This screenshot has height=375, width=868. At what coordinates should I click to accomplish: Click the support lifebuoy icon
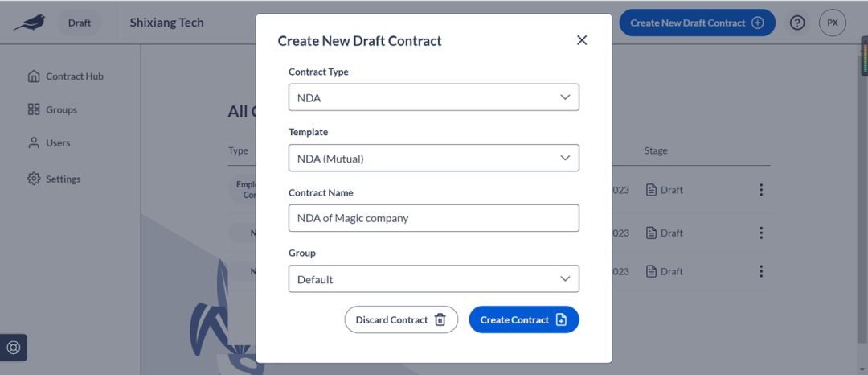pos(14,348)
